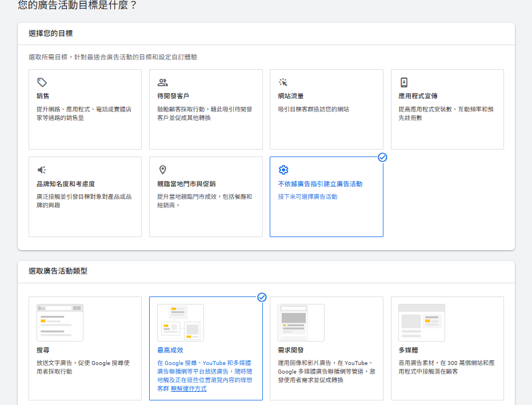Choose the 多媒體 campaign type label
Image resolution: width=532 pixels, height=405 pixels.
tap(408, 350)
